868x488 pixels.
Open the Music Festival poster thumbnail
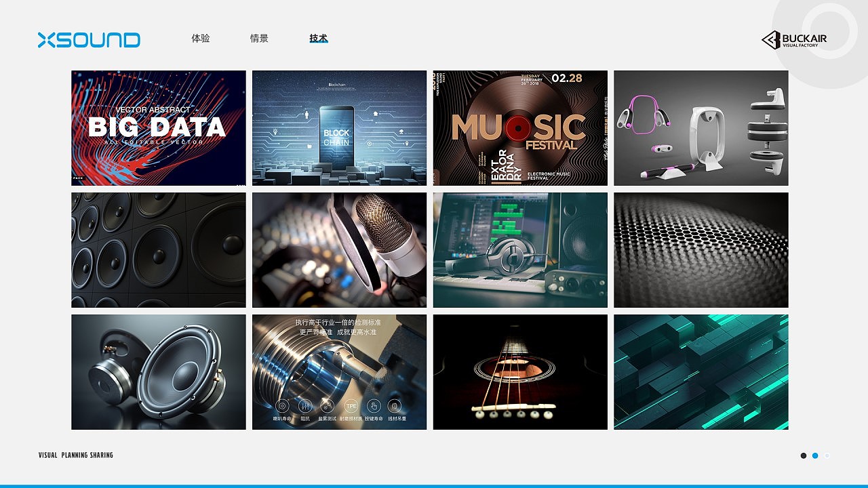[x=521, y=128]
